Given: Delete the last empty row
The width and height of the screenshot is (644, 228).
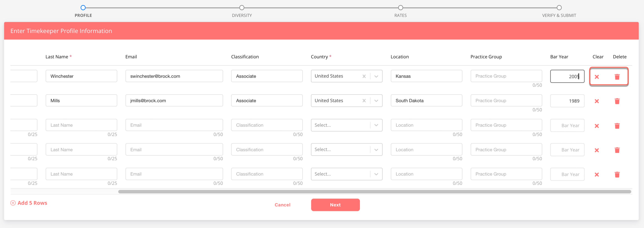Looking at the screenshot, I should click(617, 174).
